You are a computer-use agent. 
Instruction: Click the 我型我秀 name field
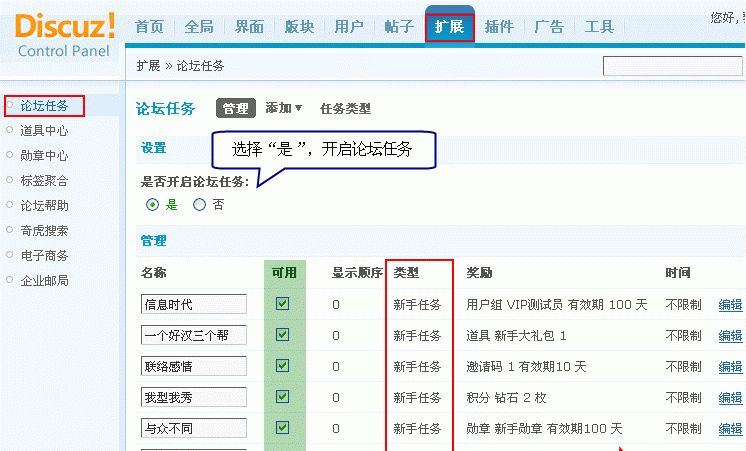click(194, 397)
